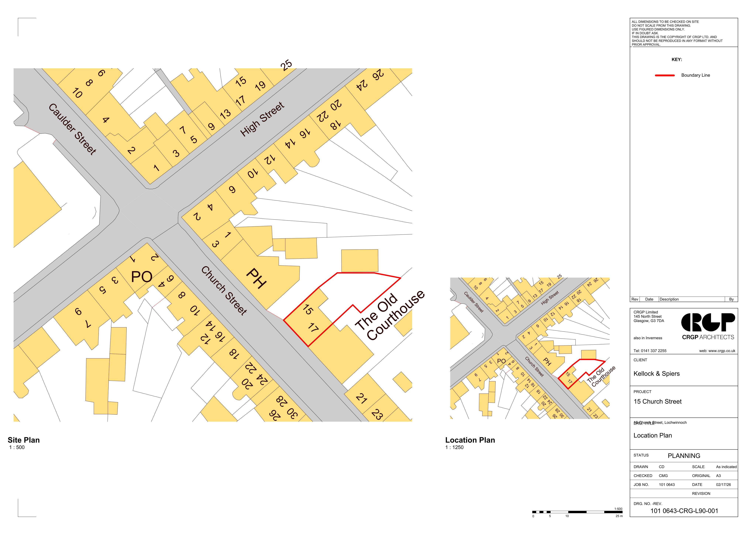Click the 'PH' building label on Site Plan
This screenshot has width=756, height=535.
coord(257,278)
